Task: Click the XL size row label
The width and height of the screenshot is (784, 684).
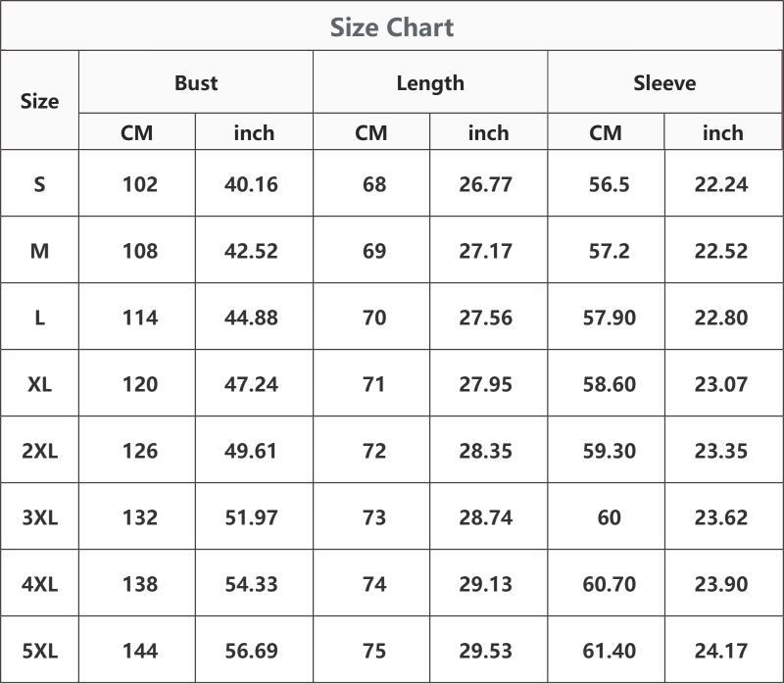Action: pos(39,384)
